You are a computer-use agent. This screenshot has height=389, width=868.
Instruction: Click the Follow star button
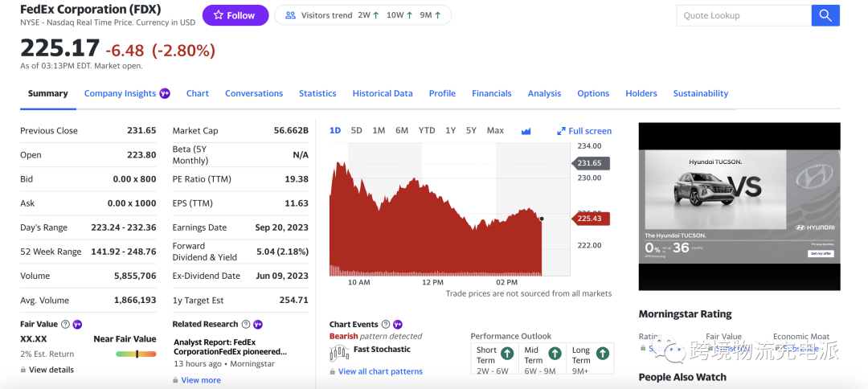tap(235, 15)
